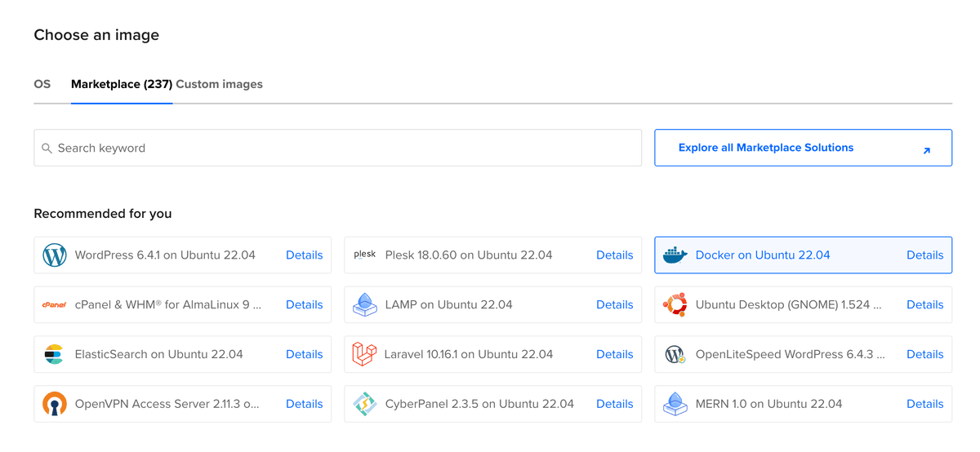This screenshot has width=980, height=452.
Task: Click the Plesk logo icon
Action: pos(364,255)
